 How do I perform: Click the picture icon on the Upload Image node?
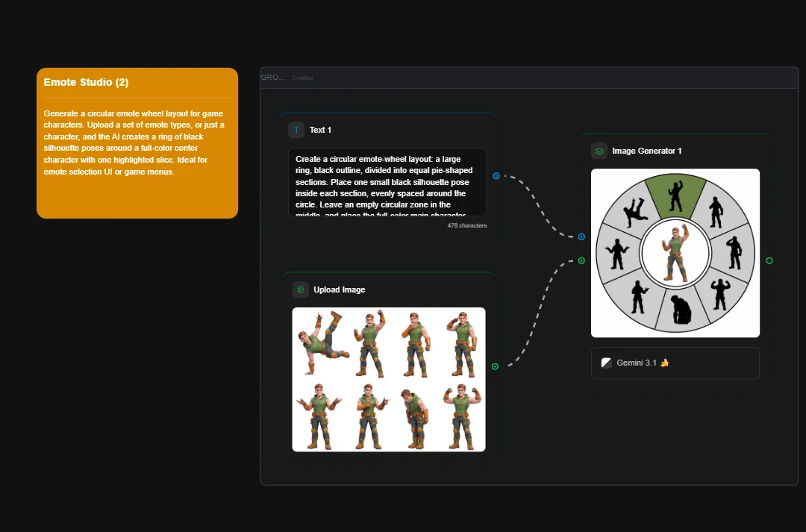click(x=300, y=290)
